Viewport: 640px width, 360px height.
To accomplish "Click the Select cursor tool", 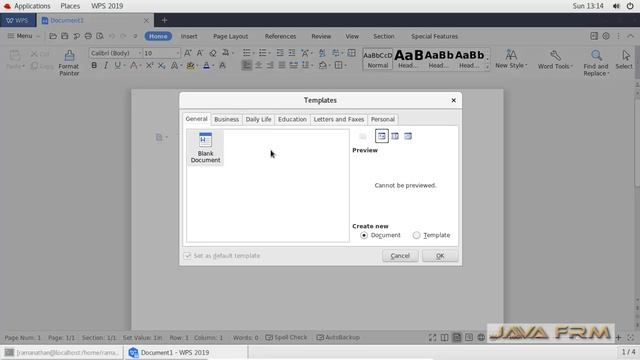I will point(624,60).
